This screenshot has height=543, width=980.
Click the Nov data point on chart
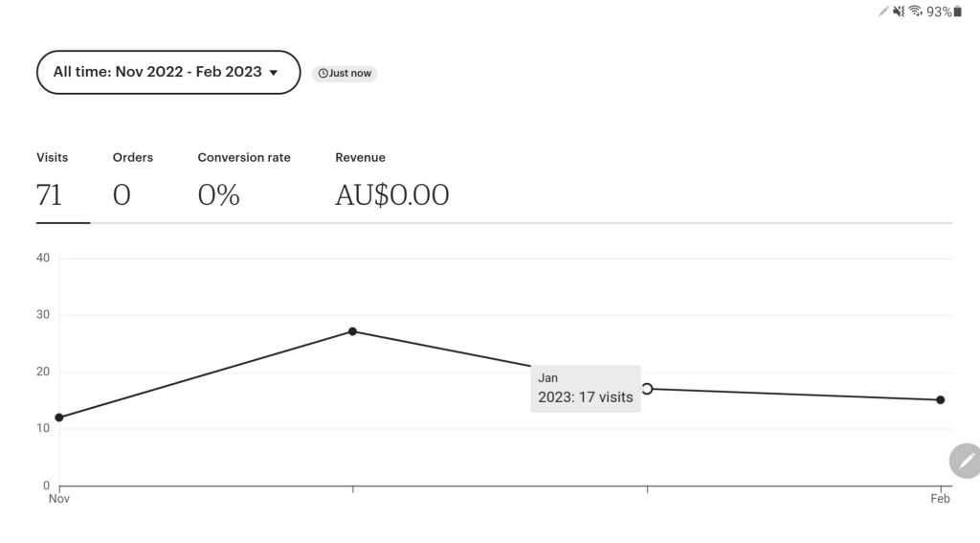59,418
